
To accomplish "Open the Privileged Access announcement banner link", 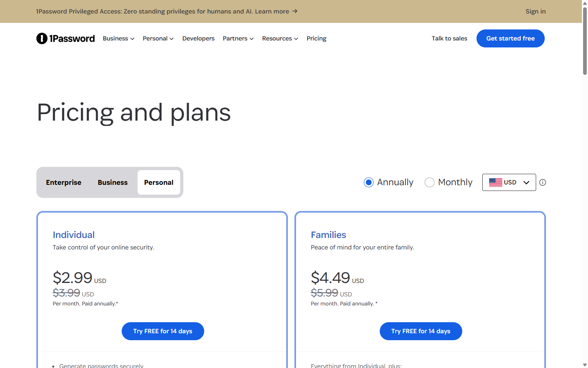I will tap(167, 11).
